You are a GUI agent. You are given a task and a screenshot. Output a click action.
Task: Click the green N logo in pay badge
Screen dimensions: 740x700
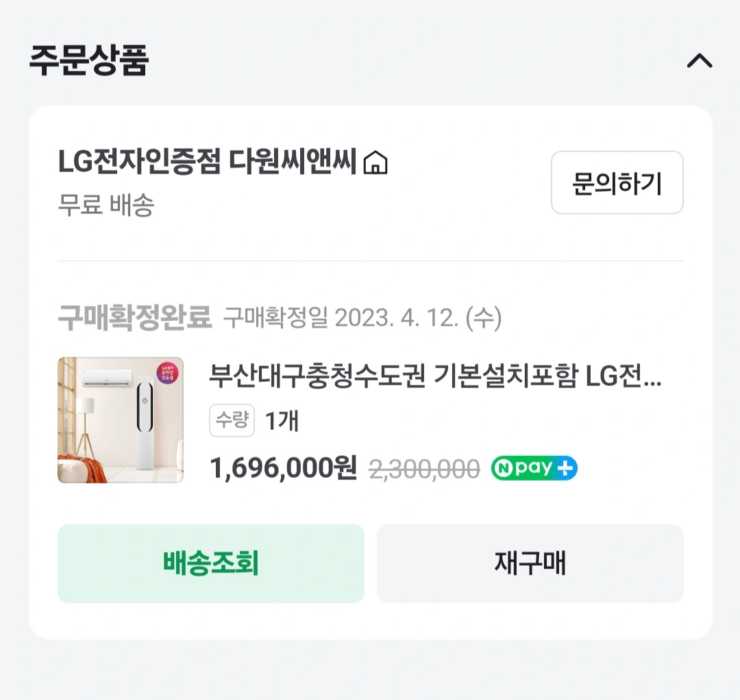[x=503, y=469]
